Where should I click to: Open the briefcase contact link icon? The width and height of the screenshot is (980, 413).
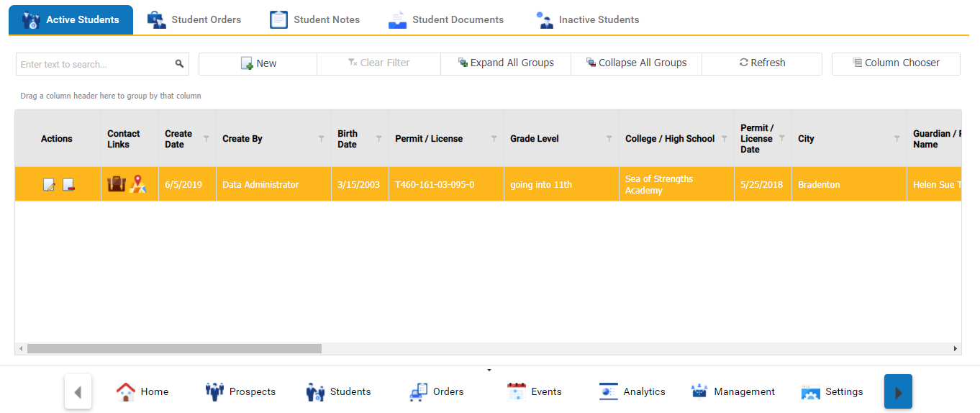(x=117, y=184)
